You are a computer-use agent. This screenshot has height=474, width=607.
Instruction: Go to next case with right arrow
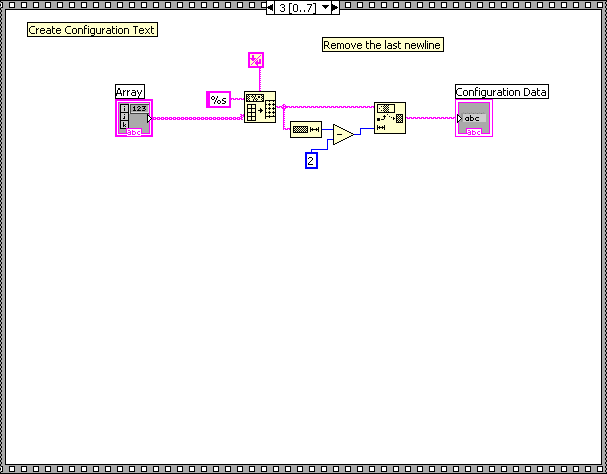[x=334, y=8]
